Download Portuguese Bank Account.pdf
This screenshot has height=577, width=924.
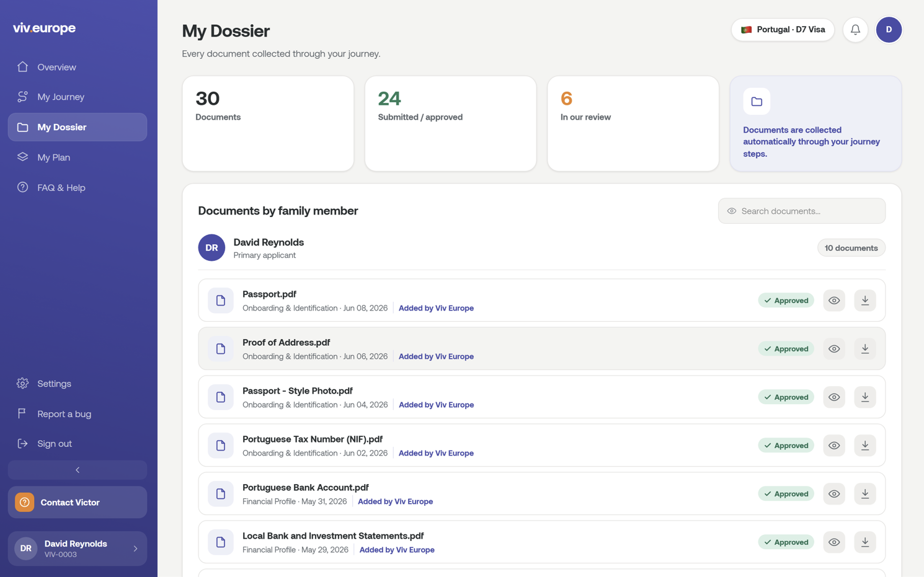tap(865, 494)
